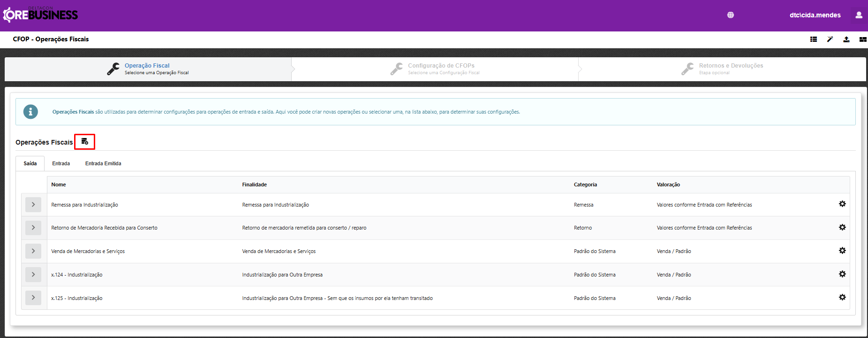Click the magic wand icon in top toolbar
The height and width of the screenshot is (338, 868).
[830, 39]
